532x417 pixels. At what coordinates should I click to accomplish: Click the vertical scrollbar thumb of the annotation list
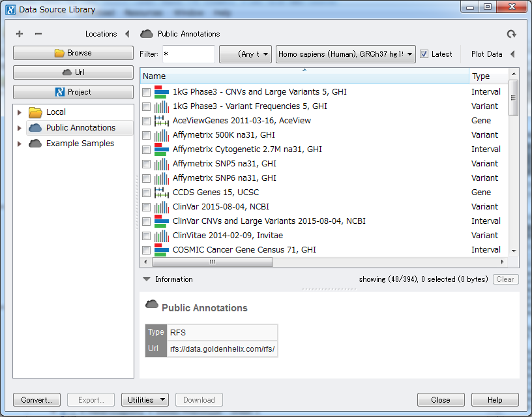click(513, 98)
